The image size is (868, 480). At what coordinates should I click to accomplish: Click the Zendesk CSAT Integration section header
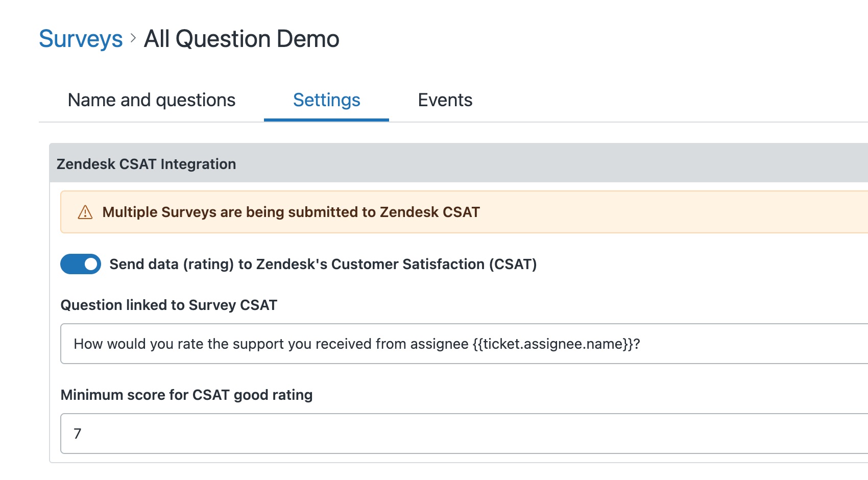(459, 163)
